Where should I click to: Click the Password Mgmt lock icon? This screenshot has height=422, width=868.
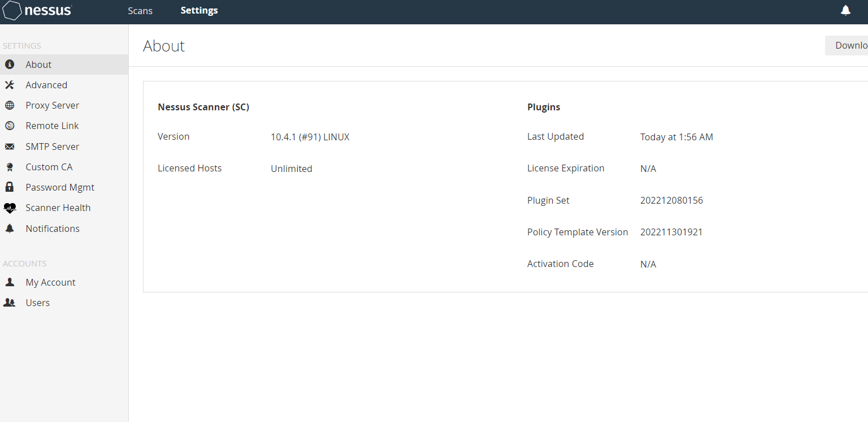(10, 187)
